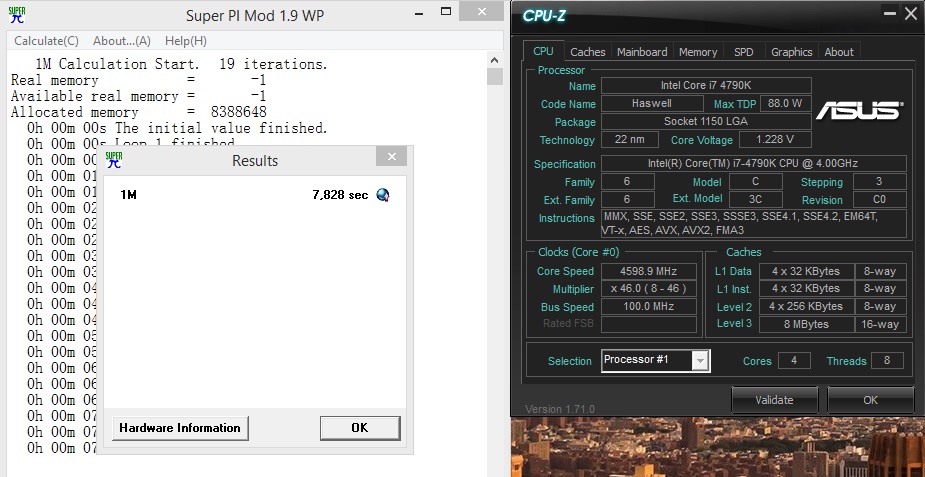Click the 1M label in Results

128,195
